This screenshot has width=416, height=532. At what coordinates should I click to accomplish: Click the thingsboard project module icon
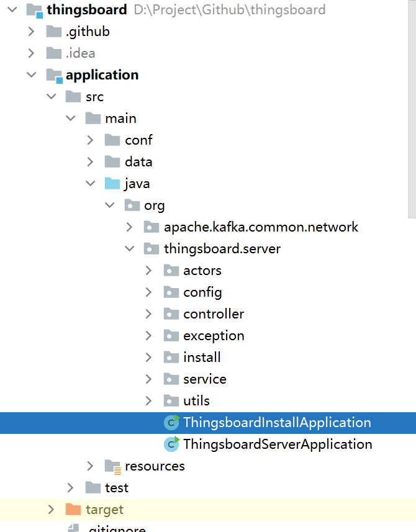pyautogui.click(x=35, y=11)
